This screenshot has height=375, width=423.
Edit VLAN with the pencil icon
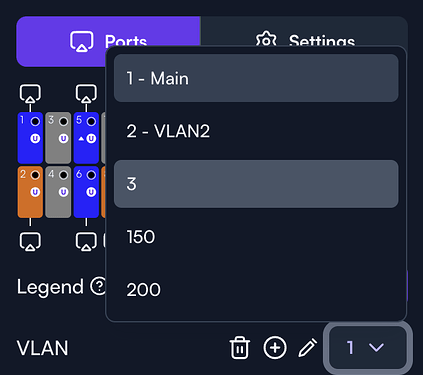(307, 348)
